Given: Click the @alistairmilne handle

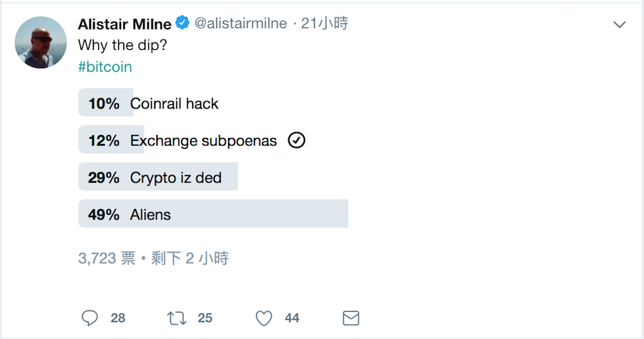Looking at the screenshot, I should 241,23.
